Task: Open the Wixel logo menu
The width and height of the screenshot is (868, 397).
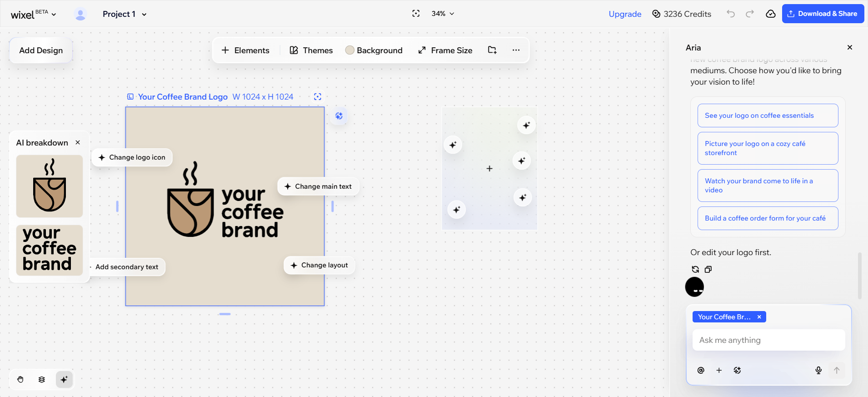Action: click(34, 14)
